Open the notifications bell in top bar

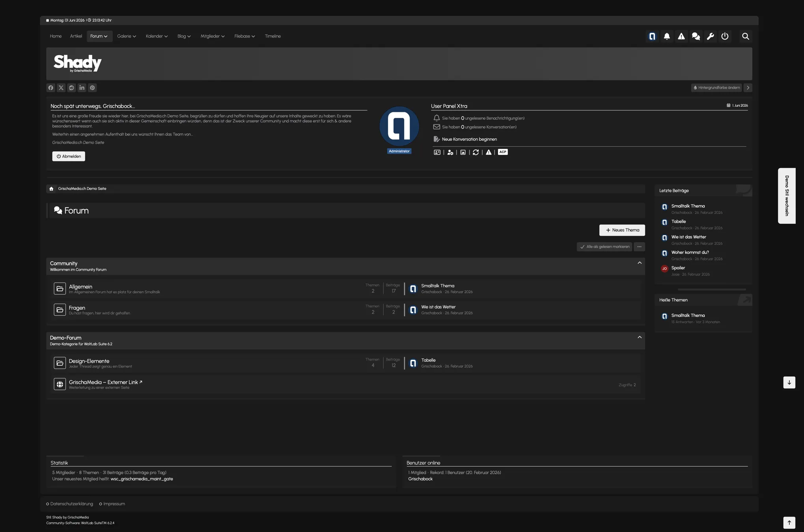tap(667, 36)
